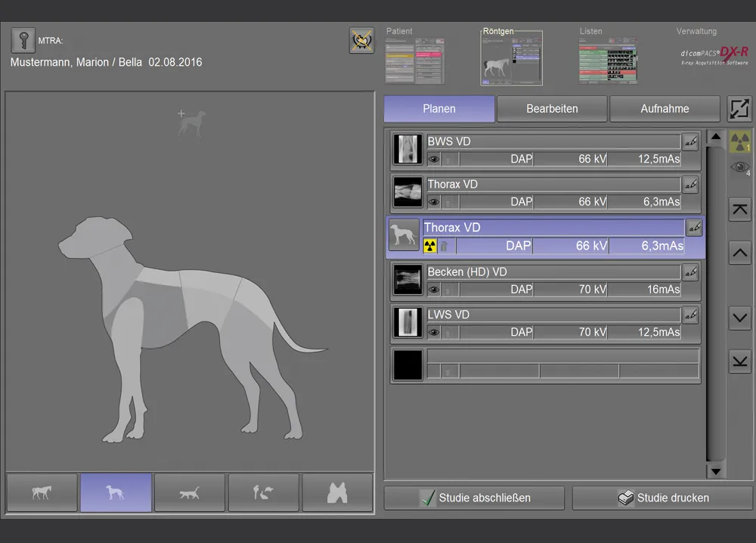The image size is (756, 543).
Task: Click the fullscreen expand arrows icon
Action: pyautogui.click(x=739, y=109)
